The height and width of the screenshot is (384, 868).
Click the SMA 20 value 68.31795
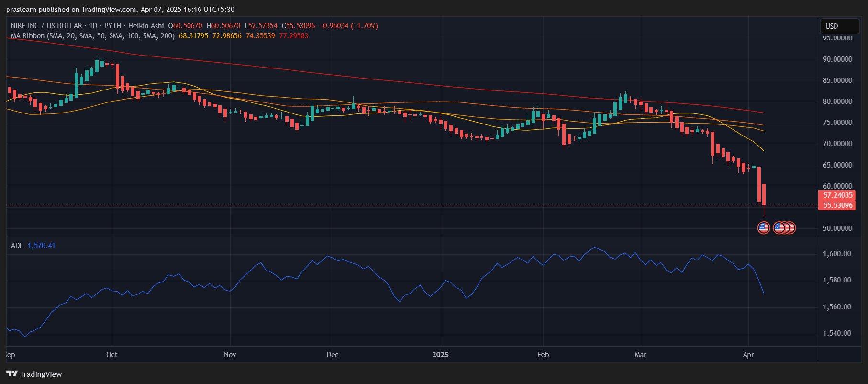tap(193, 36)
